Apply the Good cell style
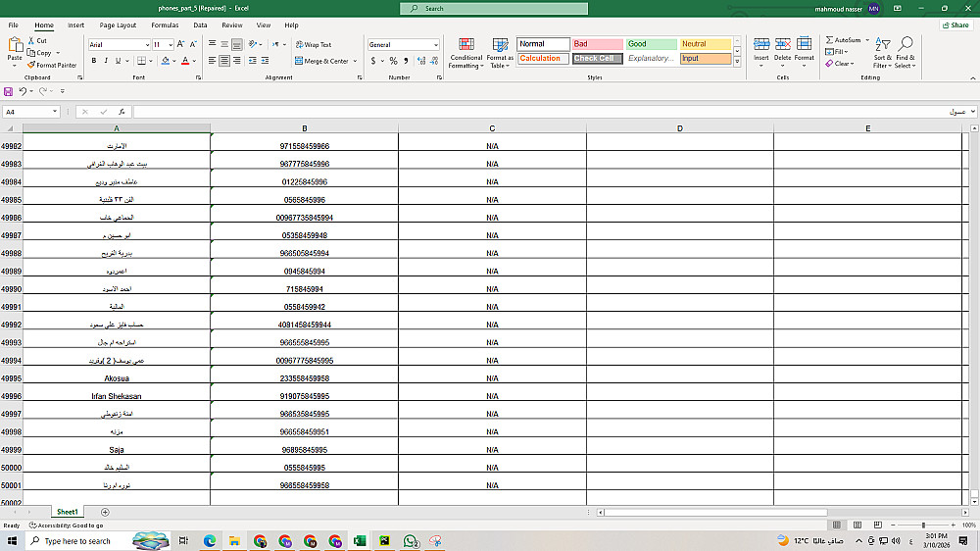The width and height of the screenshot is (980, 551). coord(652,44)
